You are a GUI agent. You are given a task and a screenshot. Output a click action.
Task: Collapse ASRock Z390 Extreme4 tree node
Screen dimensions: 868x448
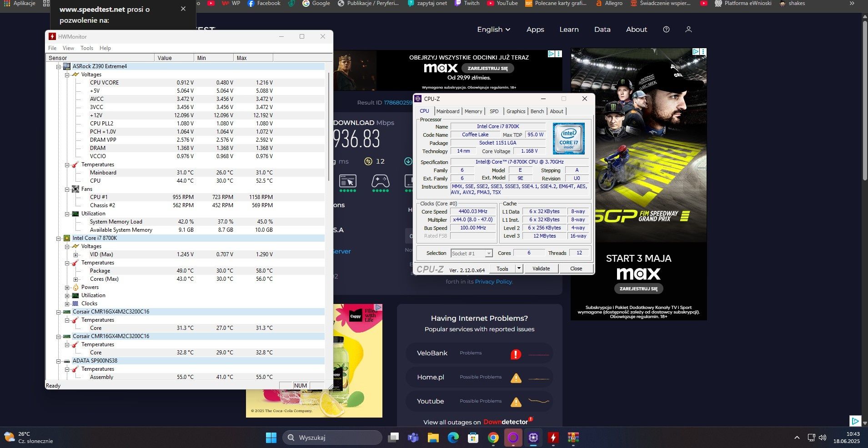[58, 66]
